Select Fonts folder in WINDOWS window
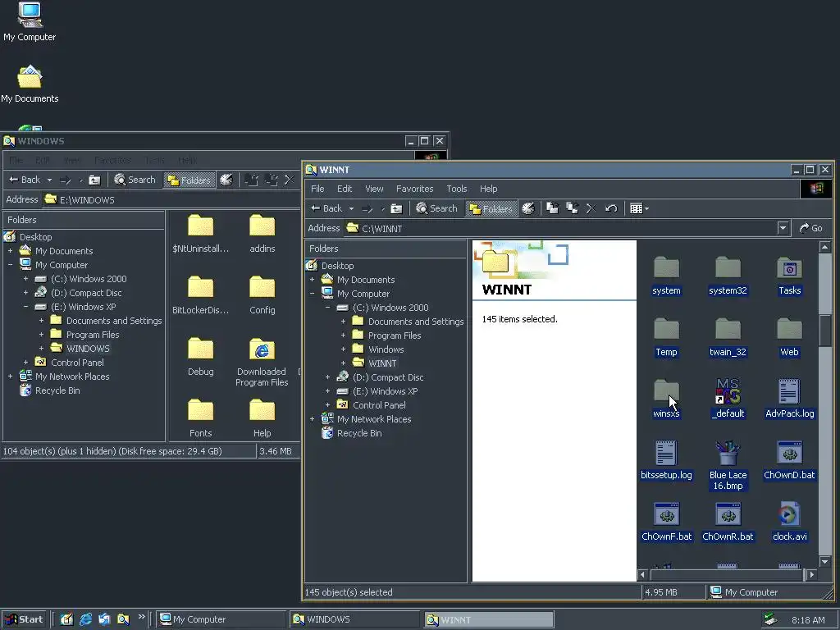Screen dimensions: 840x630 point(200,418)
